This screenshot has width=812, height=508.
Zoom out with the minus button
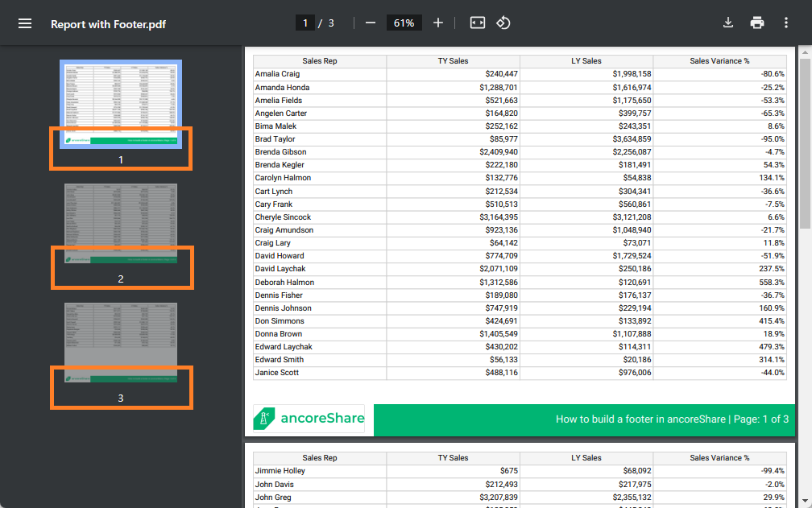(x=371, y=23)
